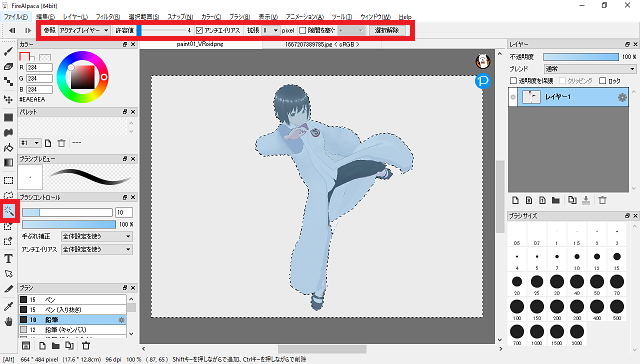
Task: Close the カラー panel
Action: (x=133, y=44)
